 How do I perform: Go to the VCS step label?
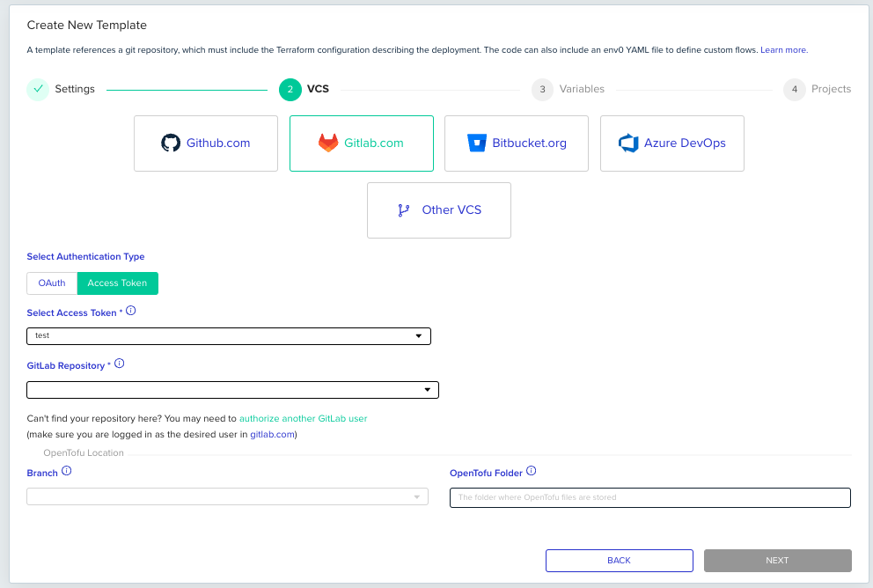[318, 89]
